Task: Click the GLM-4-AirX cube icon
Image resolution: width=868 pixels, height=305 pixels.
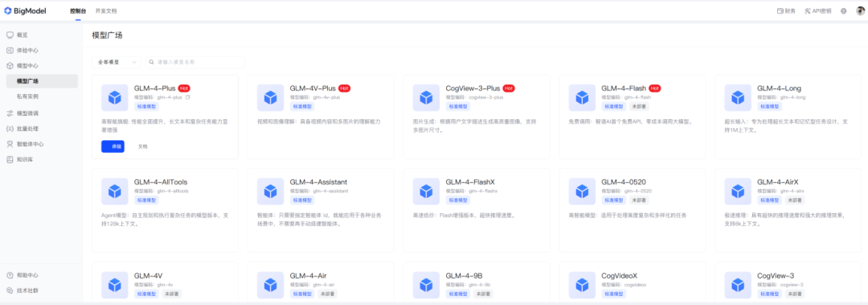Action: pos(738,192)
